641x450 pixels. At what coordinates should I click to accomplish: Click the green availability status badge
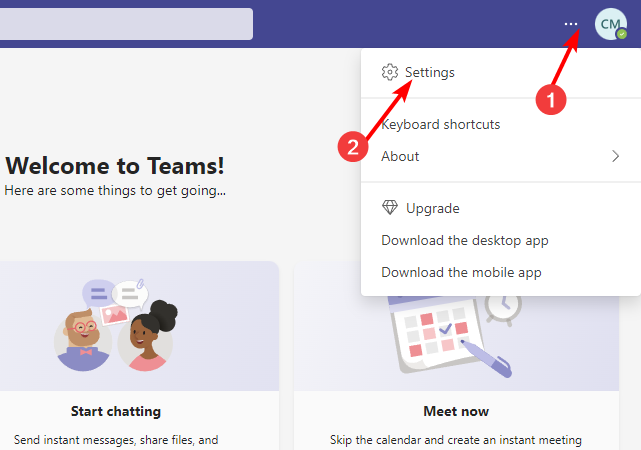622,34
